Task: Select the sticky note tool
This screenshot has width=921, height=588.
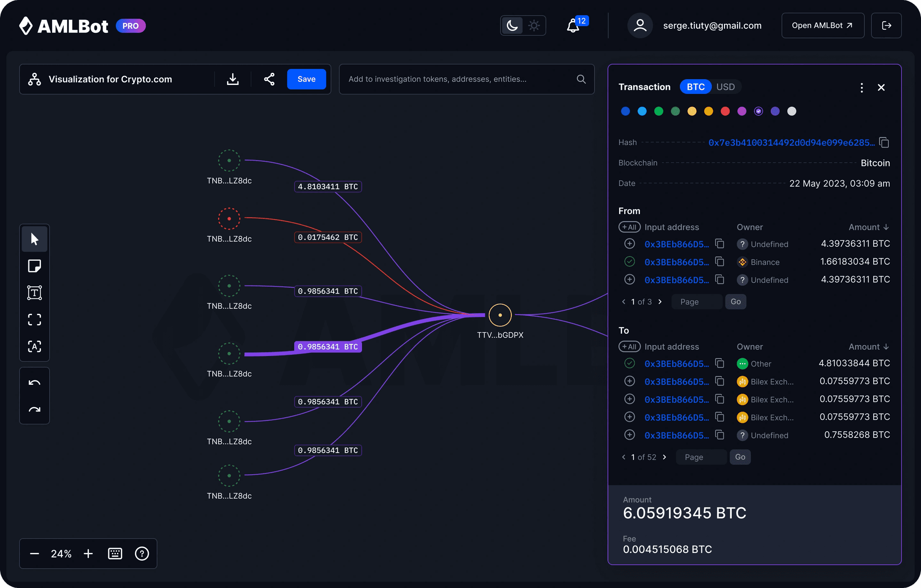Action: (34, 266)
